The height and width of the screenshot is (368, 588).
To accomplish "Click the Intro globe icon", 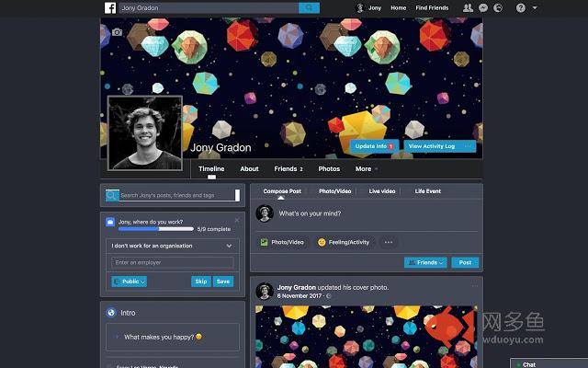I will [111, 313].
